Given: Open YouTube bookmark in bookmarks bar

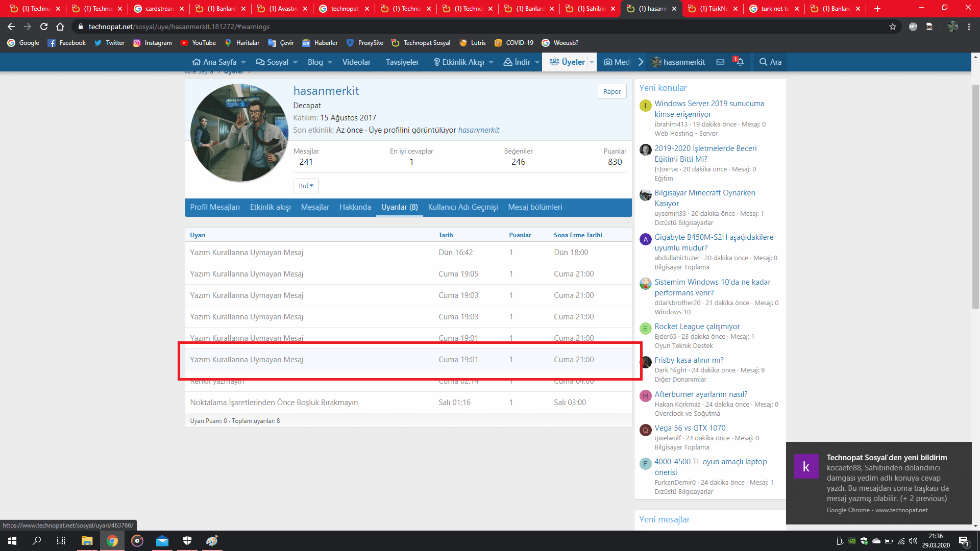Looking at the screenshot, I should coord(198,43).
